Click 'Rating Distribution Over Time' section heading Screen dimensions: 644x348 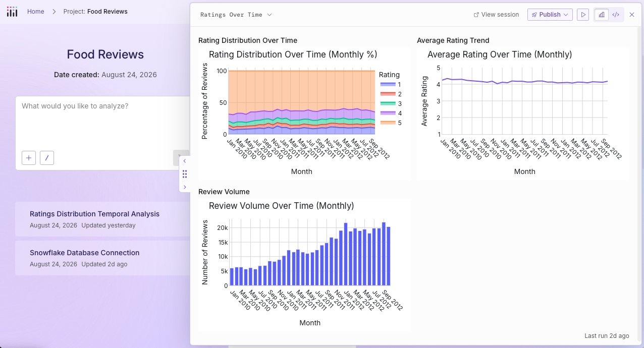click(248, 40)
